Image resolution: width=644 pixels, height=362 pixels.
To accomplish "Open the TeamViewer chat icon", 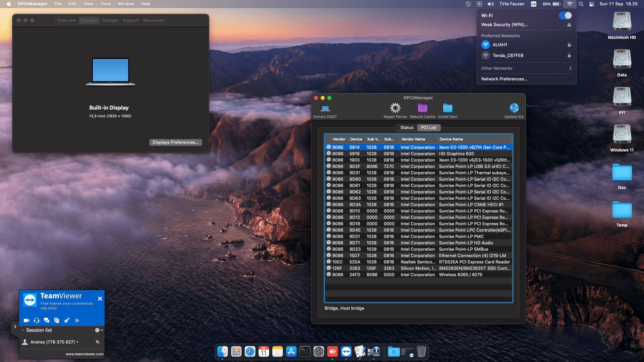I will pos(47,320).
